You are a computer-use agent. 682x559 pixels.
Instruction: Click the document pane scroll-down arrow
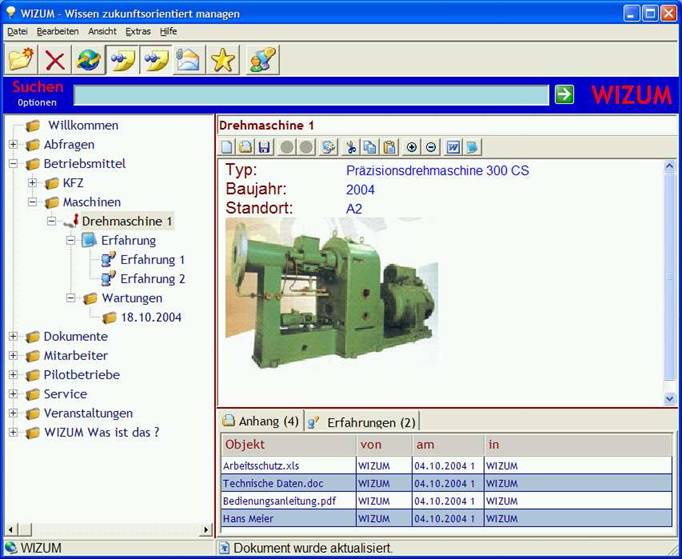[669, 398]
